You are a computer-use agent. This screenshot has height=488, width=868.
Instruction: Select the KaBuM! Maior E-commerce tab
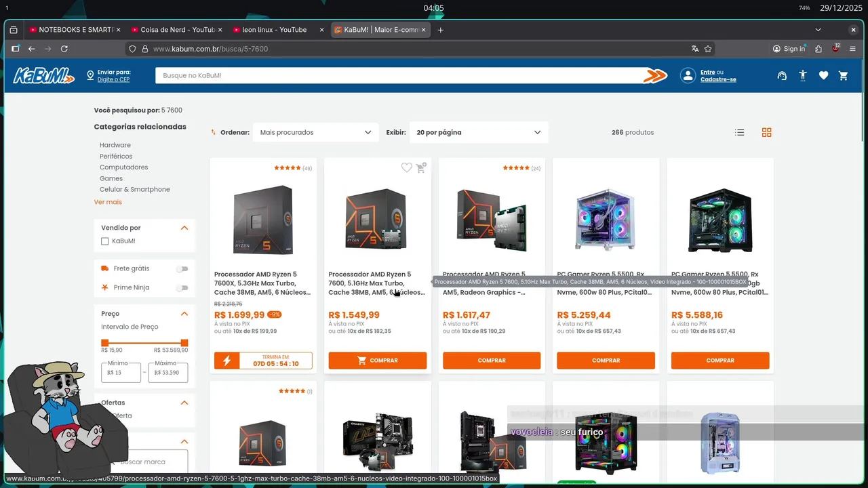[x=380, y=30]
